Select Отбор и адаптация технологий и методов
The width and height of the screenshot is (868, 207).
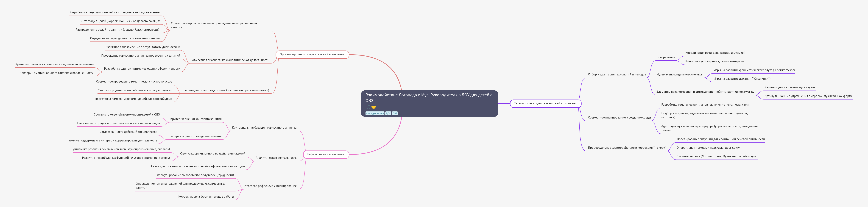click(617, 74)
